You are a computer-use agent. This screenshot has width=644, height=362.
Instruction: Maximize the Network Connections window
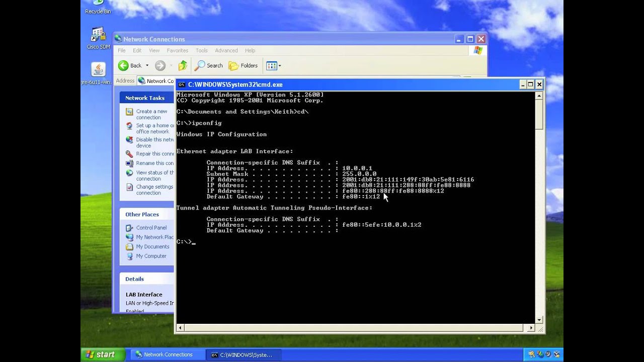[x=470, y=39]
